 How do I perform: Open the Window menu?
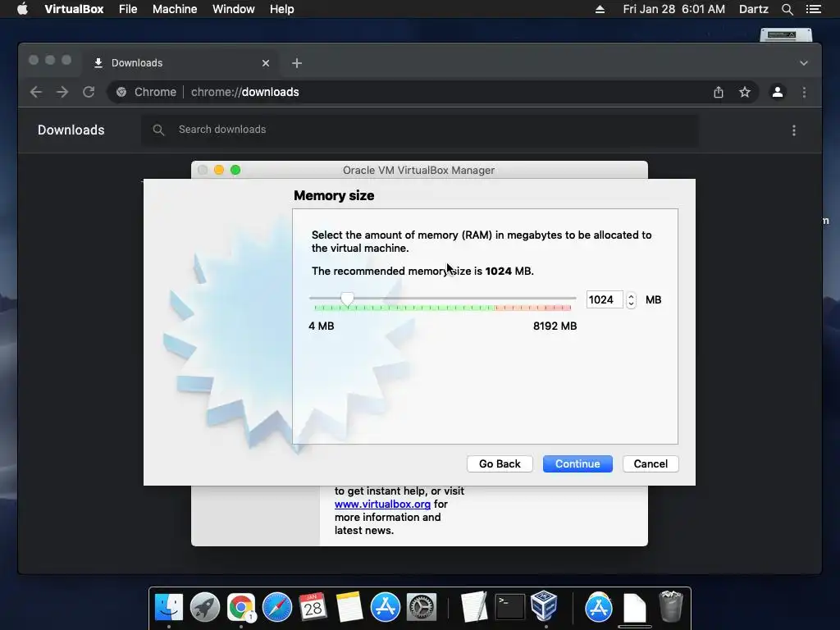tap(234, 9)
